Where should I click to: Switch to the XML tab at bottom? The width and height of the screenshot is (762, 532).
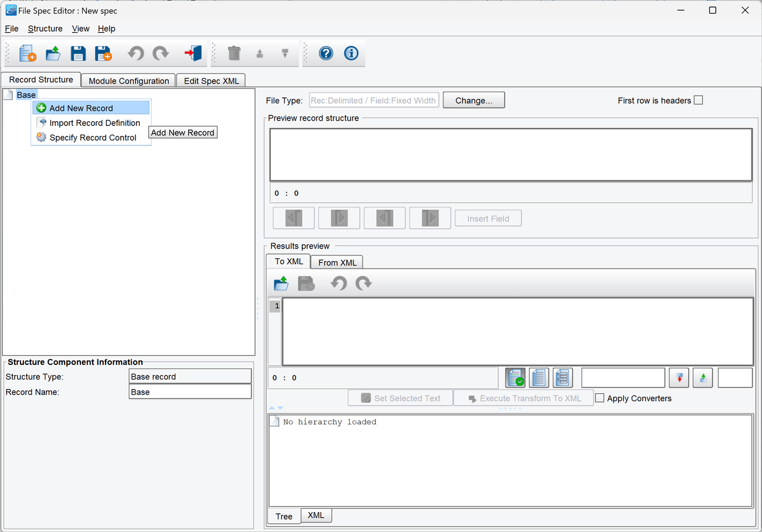tap(316, 515)
